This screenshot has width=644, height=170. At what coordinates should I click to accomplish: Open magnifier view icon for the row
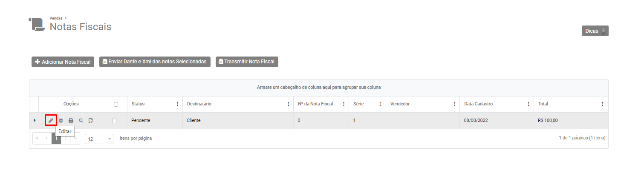[81, 121]
